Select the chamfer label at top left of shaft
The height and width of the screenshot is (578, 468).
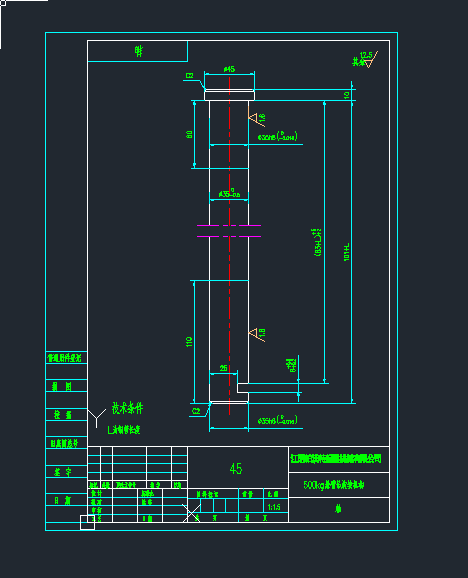(189, 76)
